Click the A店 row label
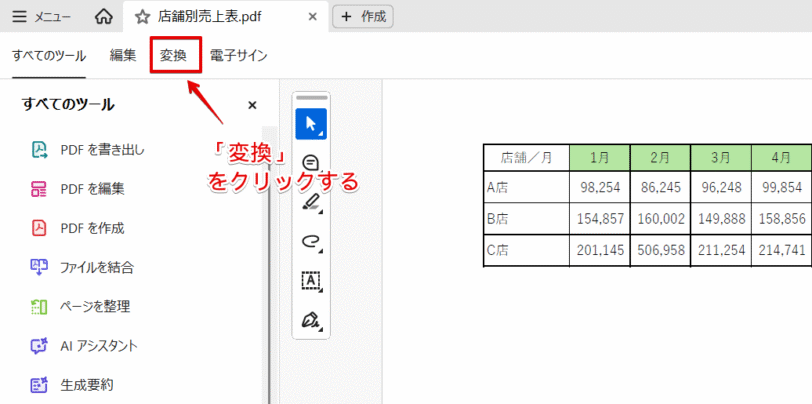 [x=498, y=187]
